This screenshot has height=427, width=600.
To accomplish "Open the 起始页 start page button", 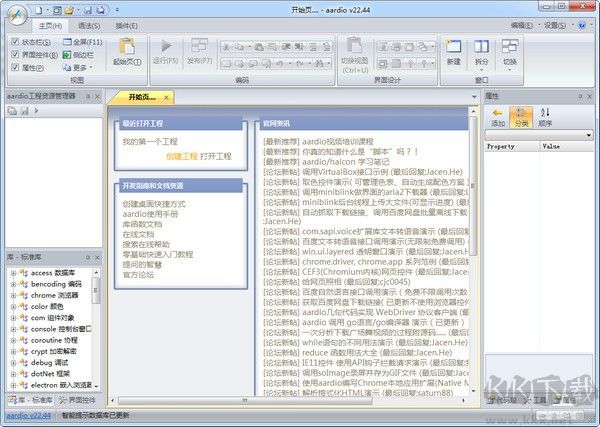I will coord(127,52).
